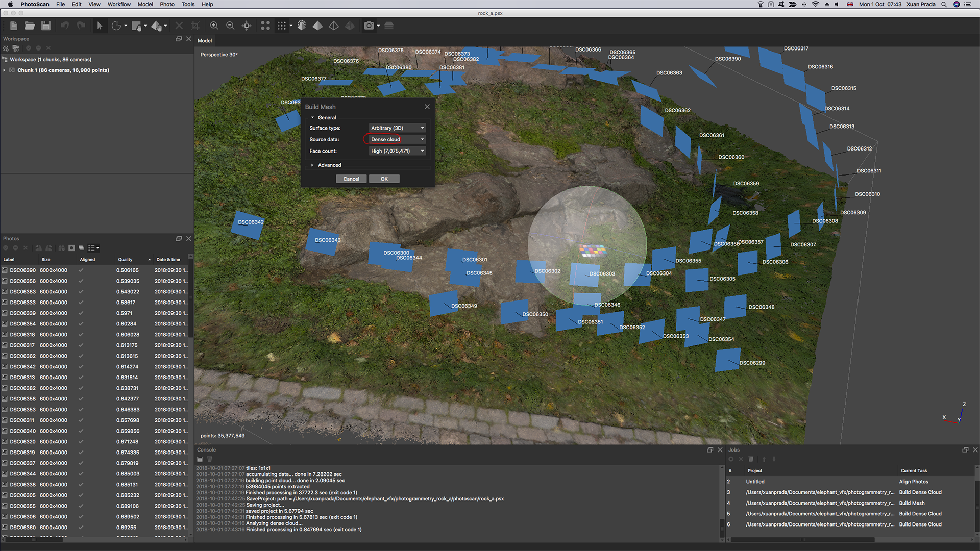980x551 pixels.
Task: Show dense cloud classes icon
Action: (x=302, y=26)
